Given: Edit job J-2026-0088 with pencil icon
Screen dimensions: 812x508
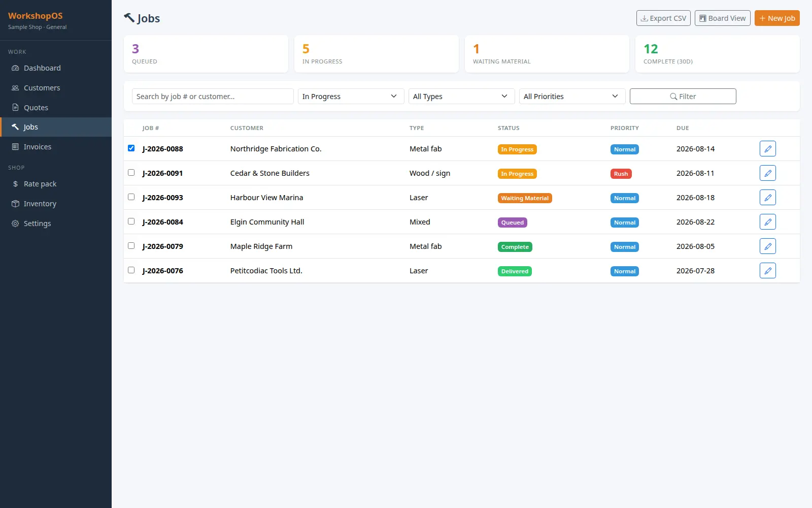Looking at the screenshot, I should pos(768,149).
